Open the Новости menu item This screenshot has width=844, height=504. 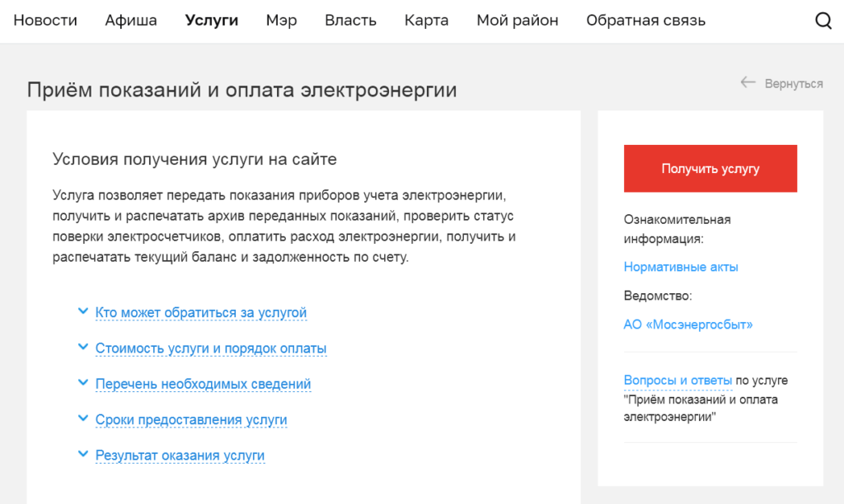(45, 21)
